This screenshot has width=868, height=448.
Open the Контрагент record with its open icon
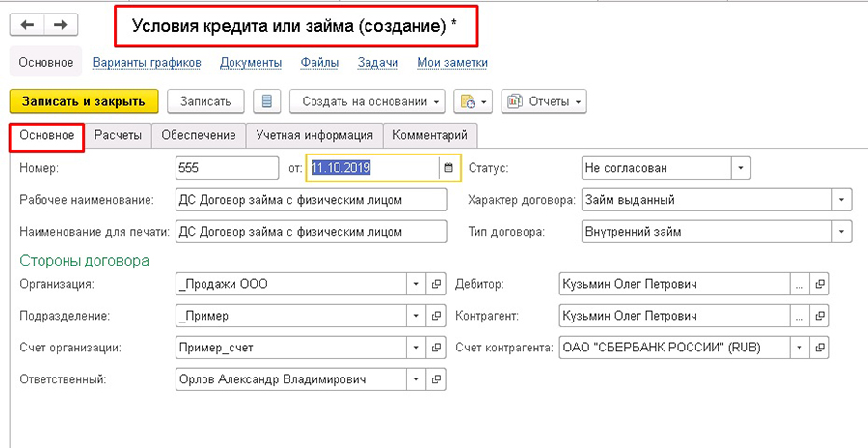coord(819,316)
